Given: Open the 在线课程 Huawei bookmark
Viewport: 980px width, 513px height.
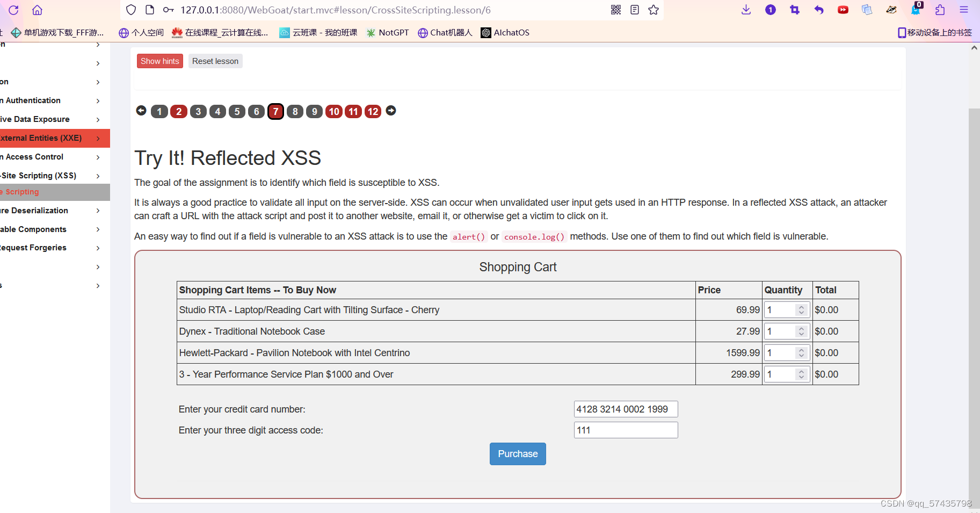Looking at the screenshot, I should pyautogui.click(x=220, y=33).
